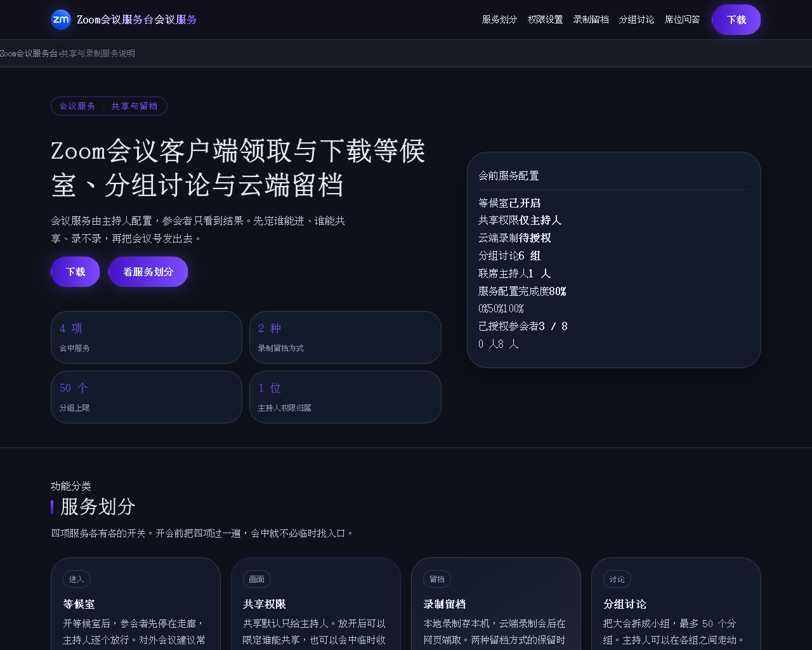Select the 2 种 录制留档方式 stat card
Image resolution: width=812 pixels, height=650 pixels.
click(345, 337)
